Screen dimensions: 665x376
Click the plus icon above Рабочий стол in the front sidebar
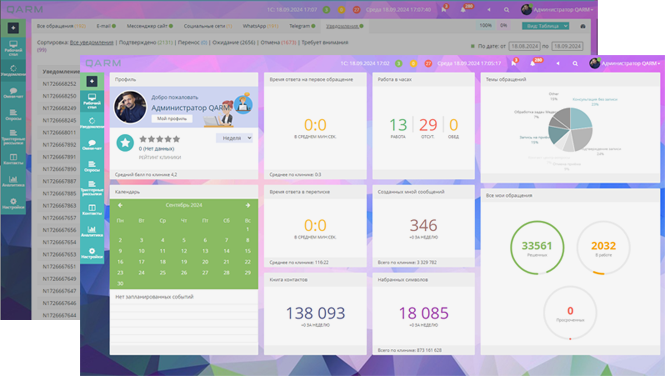[92, 81]
